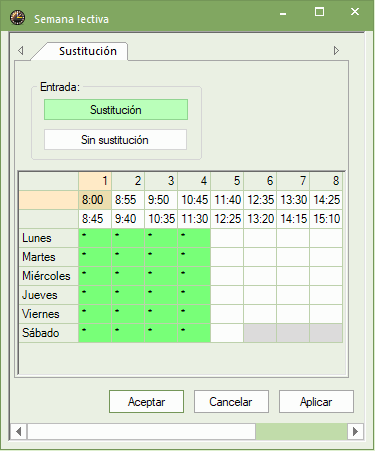
Task: Select the Miércoles row header
Action: point(49,276)
